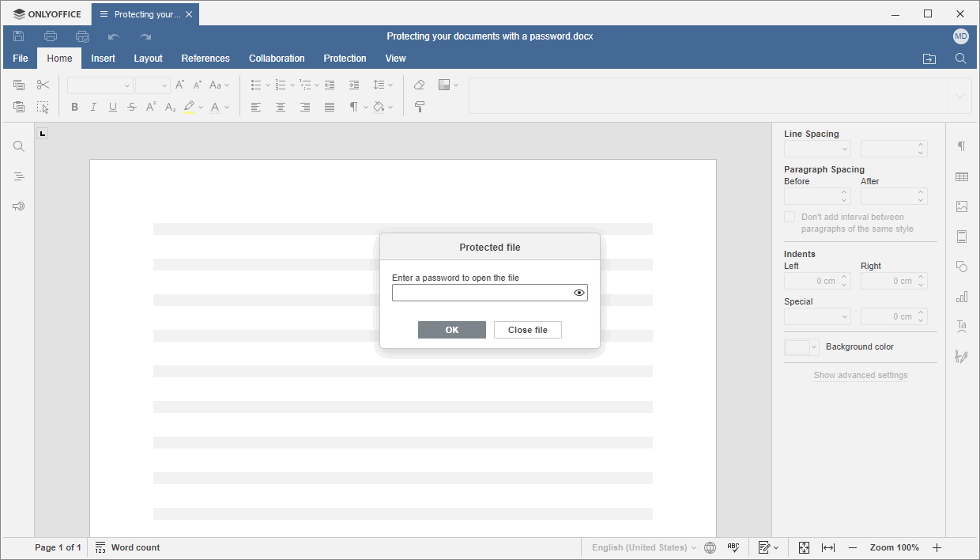Enable Don't add interval between paragraphs checkbox

[x=790, y=217]
